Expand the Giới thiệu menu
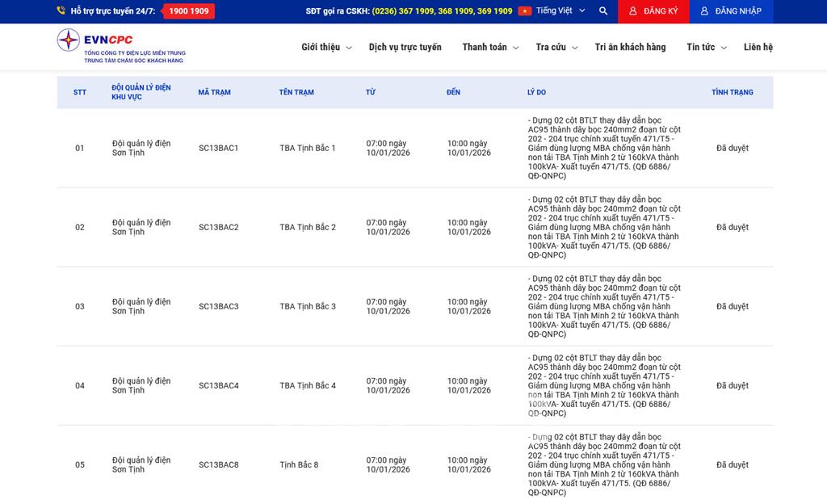Image resolution: width=827 pixels, height=504 pixels. click(x=326, y=48)
